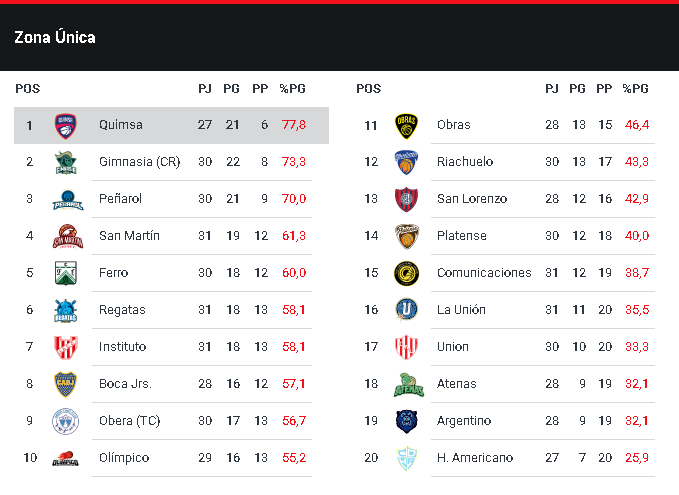Click the POS header in the right table
Screen dimensions: 679x495
pos(368,89)
